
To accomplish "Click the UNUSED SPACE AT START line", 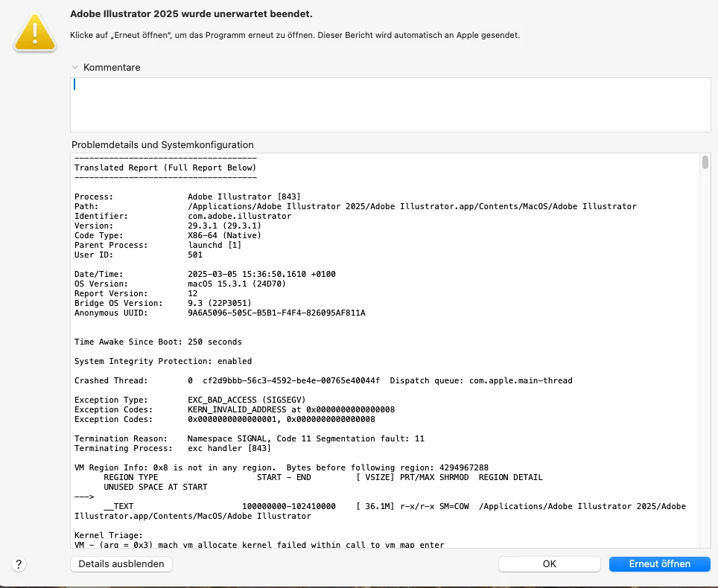I will pos(156,487).
